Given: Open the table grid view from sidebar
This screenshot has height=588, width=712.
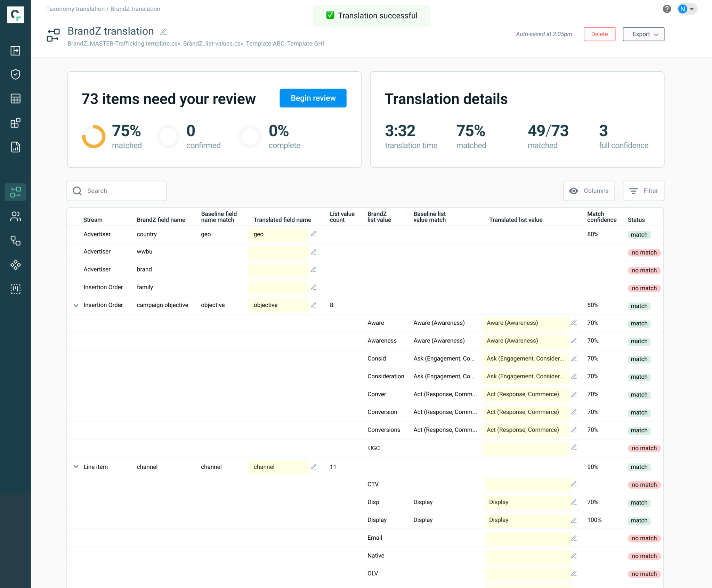Looking at the screenshot, I should [x=15, y=99].
